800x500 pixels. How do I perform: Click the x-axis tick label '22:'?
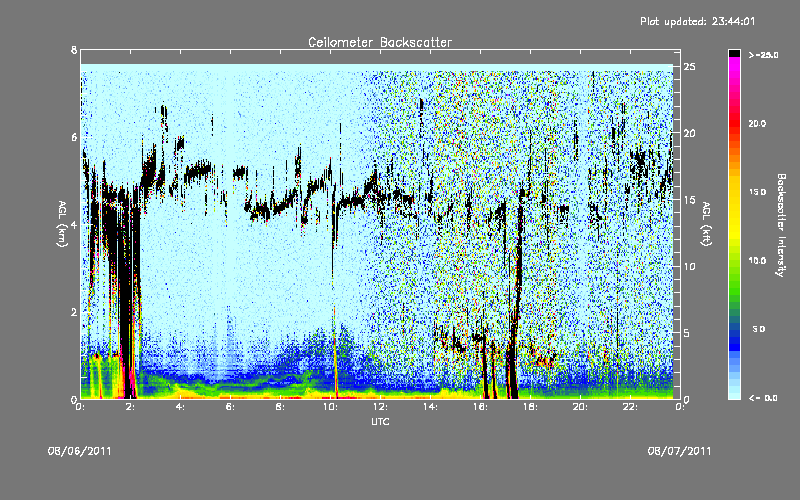[x=631, y=407]
